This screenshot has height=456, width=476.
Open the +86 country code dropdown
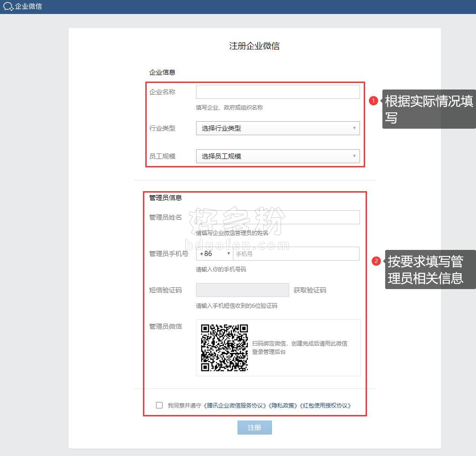[x=214, y=254]
